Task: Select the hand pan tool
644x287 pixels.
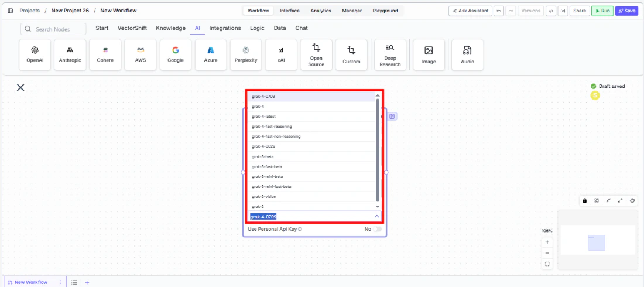Action: 632,201
